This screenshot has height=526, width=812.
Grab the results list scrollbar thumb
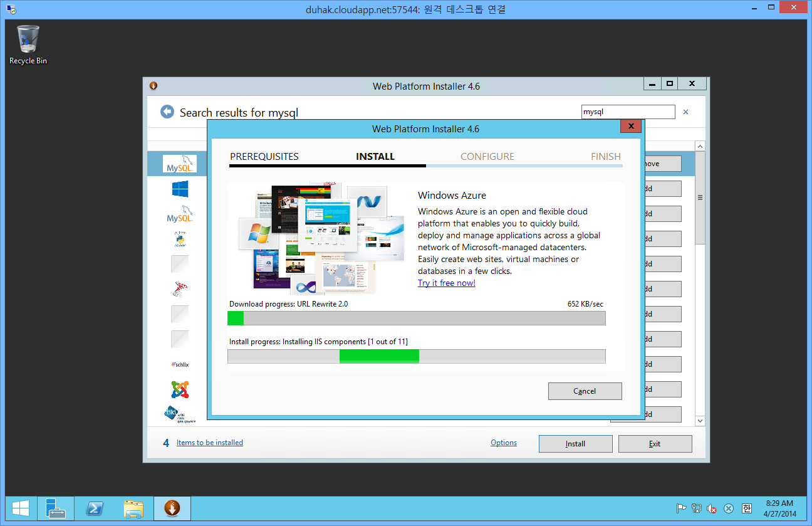click(x=700, y=197)
